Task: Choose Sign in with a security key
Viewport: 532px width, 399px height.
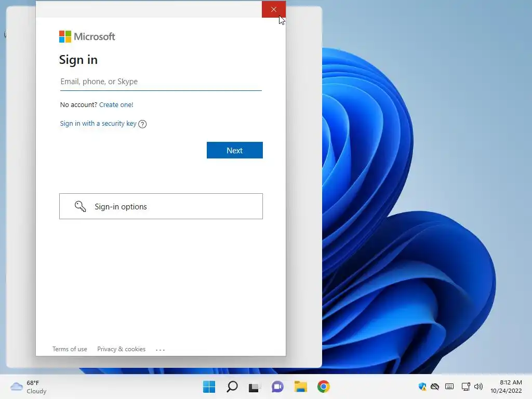Action: pos(98,124)
